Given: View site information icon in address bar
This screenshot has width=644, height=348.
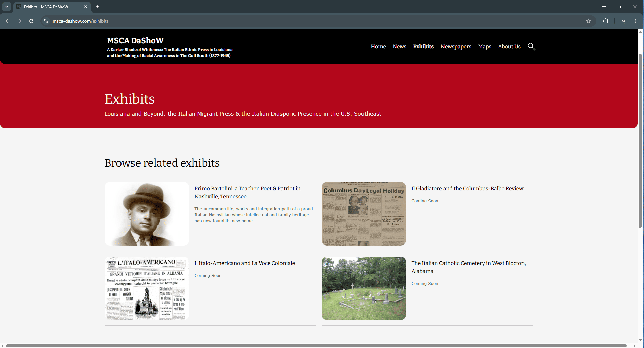Looking at the screenshot, I should point(46,21).
